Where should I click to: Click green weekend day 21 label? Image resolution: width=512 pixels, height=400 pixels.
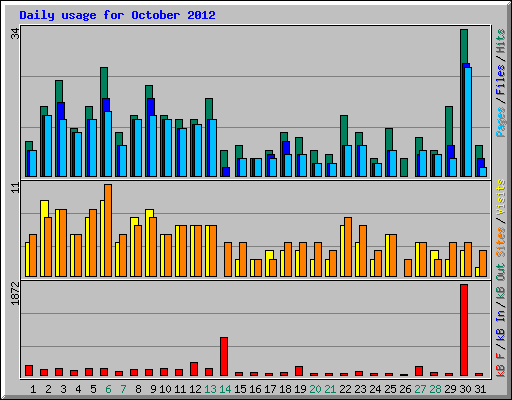(x=330, y=389)
